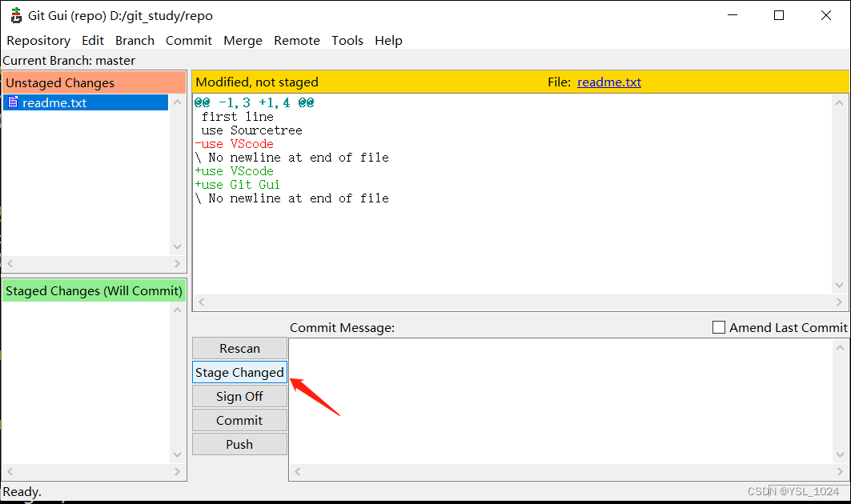Minimize the Git Gui window

click(x=733, y=15)
